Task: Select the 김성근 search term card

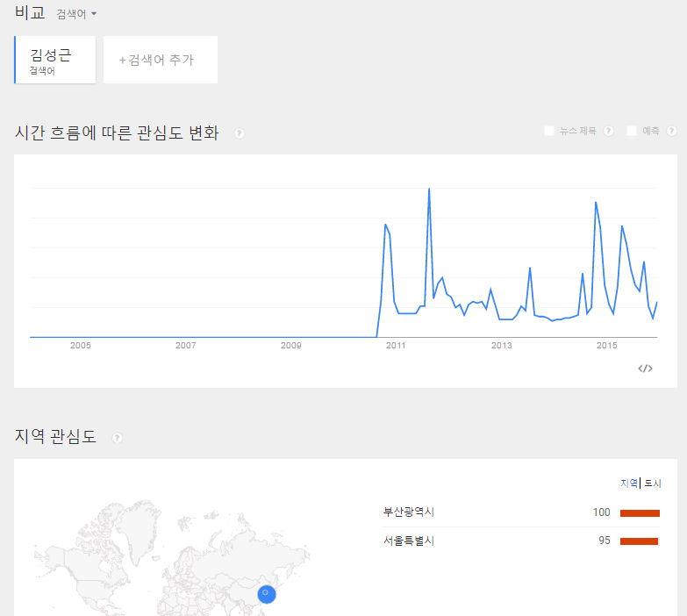Action: pos(54,60)
